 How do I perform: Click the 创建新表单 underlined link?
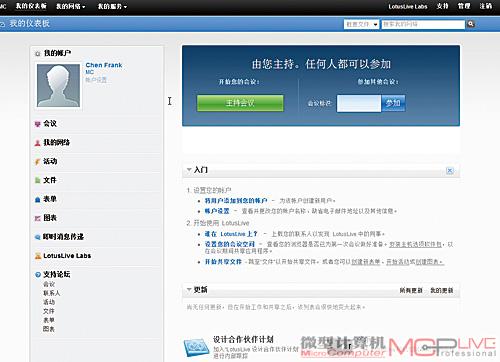[366, 262]
